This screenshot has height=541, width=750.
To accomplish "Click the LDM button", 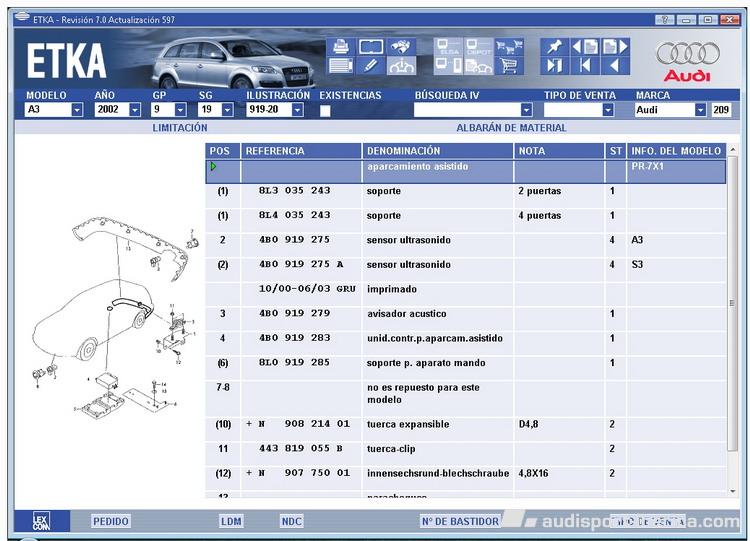I will (231, 521).
